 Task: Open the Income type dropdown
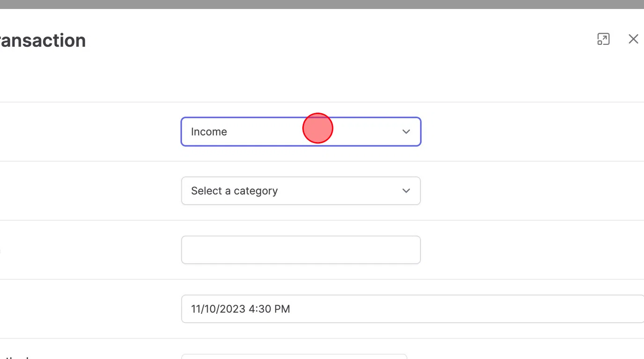[301, 132]
